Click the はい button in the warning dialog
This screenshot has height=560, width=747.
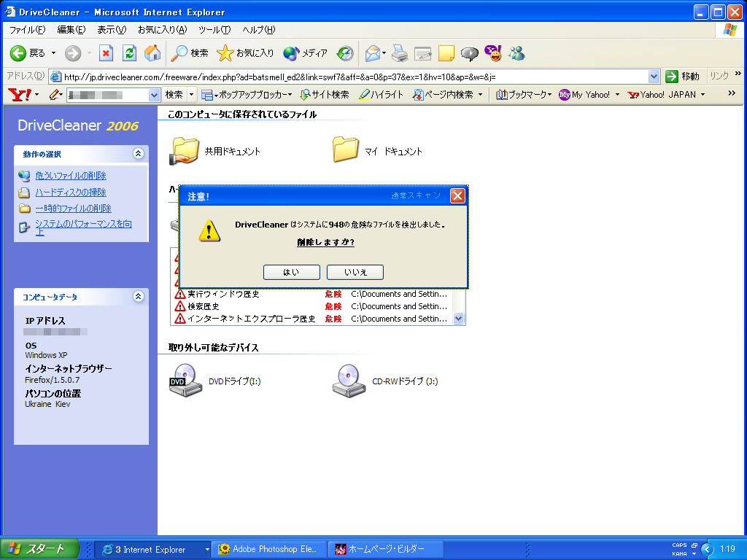(291, 273)
